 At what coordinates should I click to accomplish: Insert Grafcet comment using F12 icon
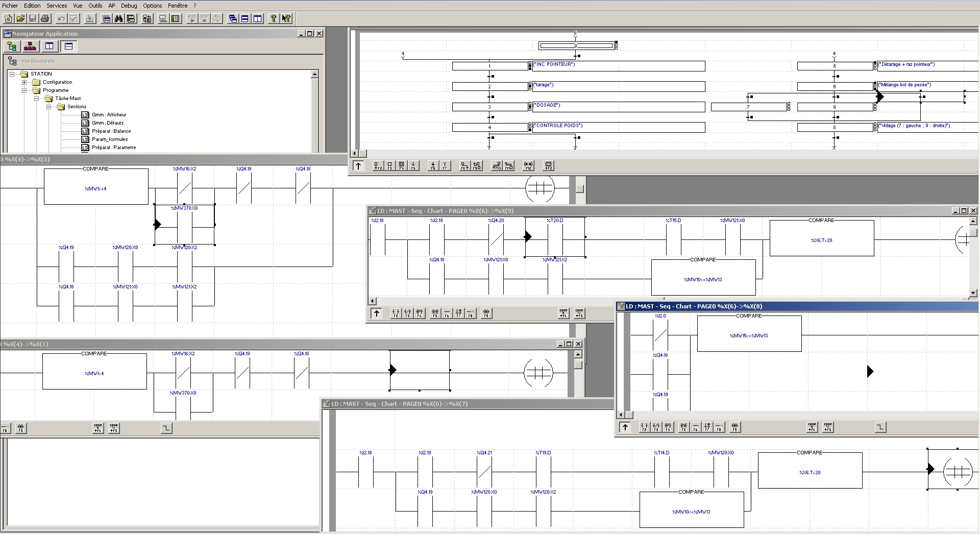click(528, 166)
